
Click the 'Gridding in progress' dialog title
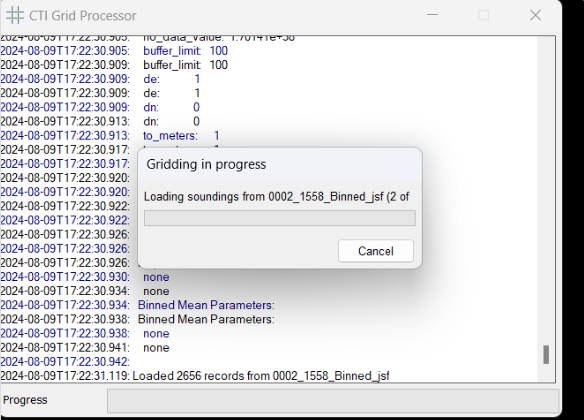206,164
